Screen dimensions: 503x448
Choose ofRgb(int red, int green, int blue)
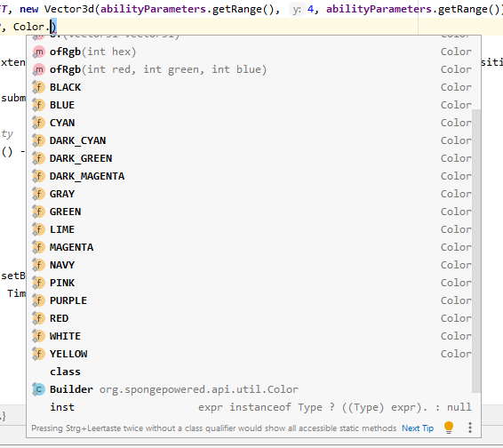coord(251,69)
